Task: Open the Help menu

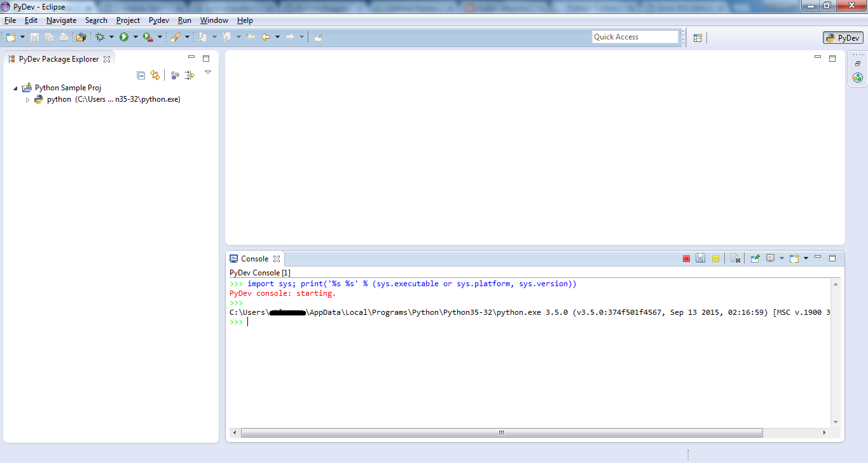Action: [x=245, y=20]
